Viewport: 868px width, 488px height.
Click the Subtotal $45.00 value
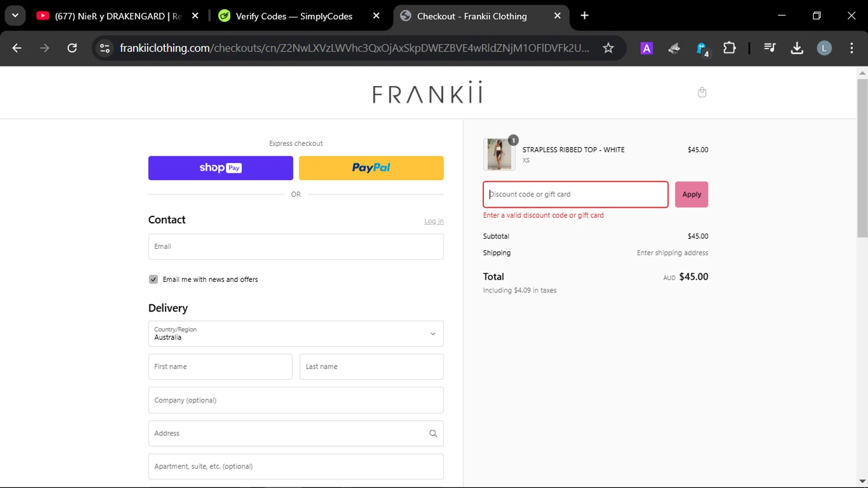[698, 236]
